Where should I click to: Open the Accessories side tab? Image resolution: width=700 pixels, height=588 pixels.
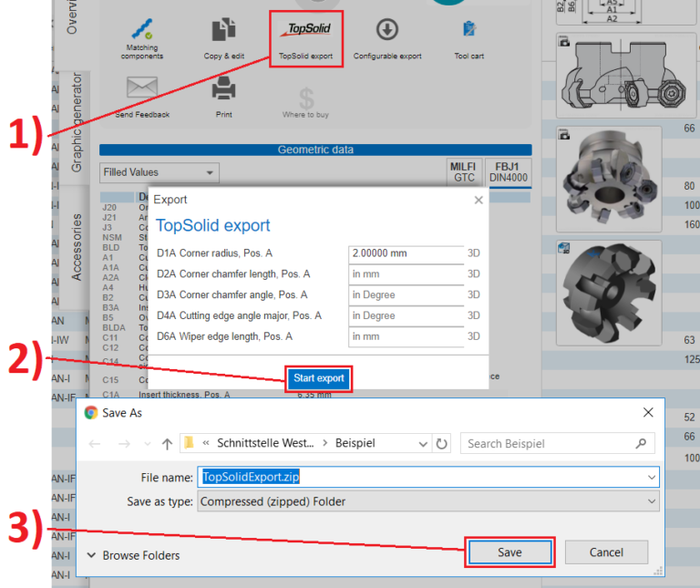coord(77,247)
